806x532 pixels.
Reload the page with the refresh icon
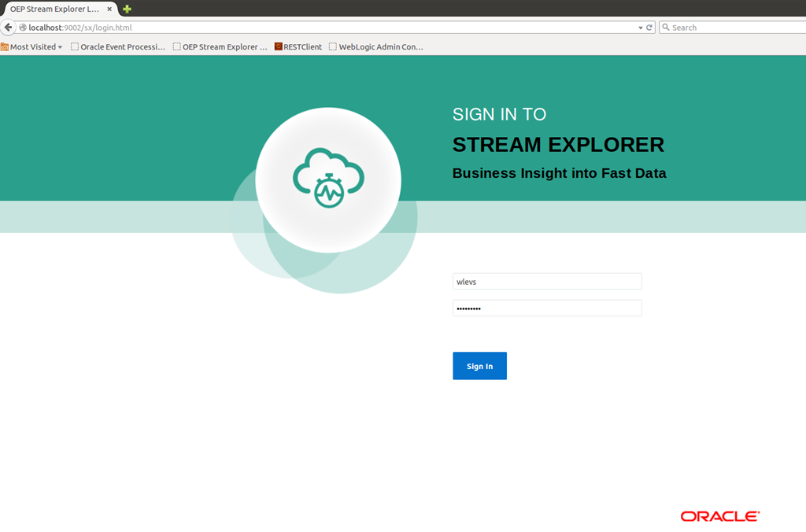pos(649,28)
